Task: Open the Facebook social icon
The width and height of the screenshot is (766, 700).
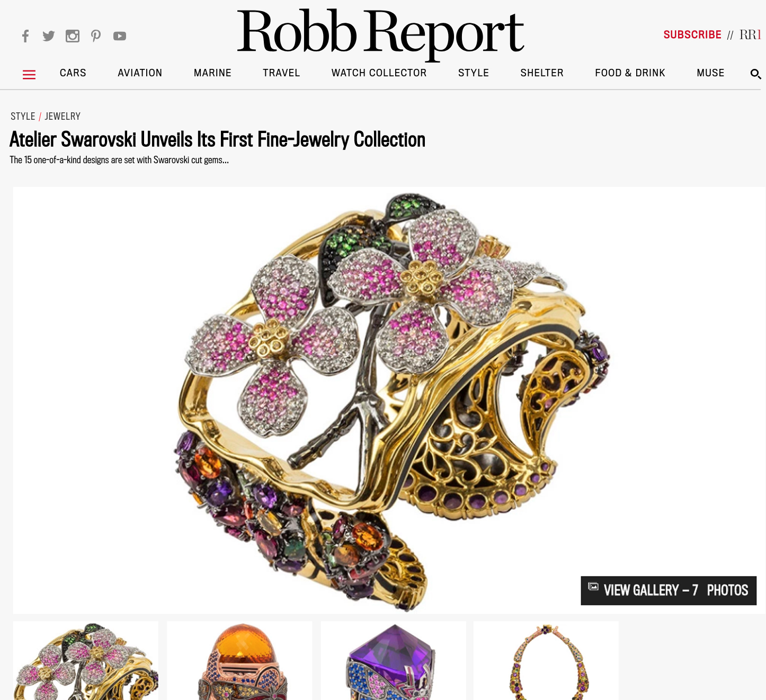Action: pyautogui.click(x=25, y=36)
